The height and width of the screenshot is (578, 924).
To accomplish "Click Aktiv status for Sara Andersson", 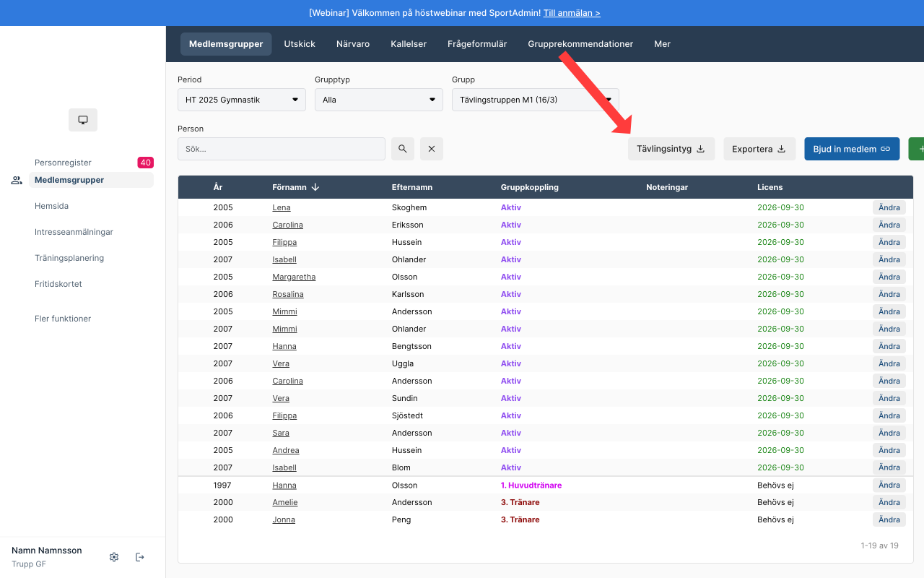I will point(511,433).
